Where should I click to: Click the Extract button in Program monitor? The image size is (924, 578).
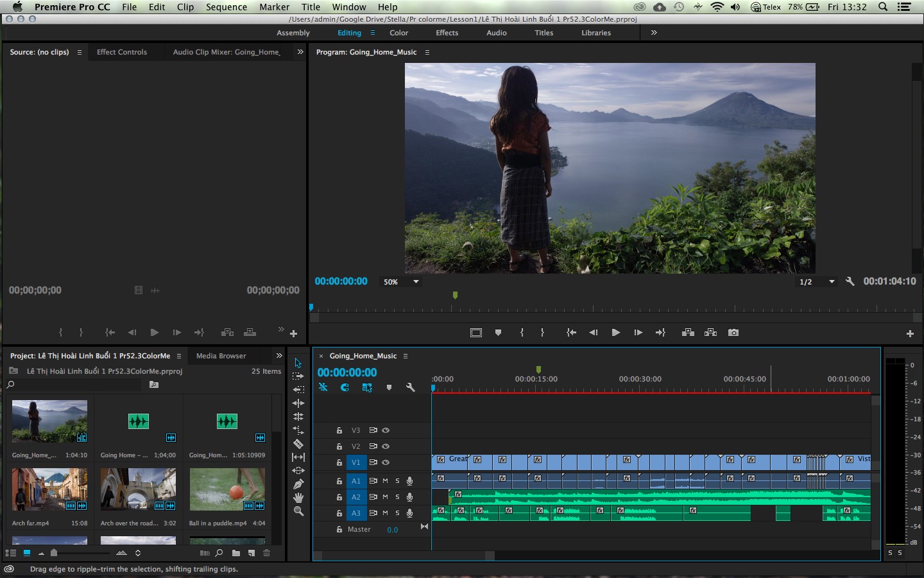tap(710, 333)
